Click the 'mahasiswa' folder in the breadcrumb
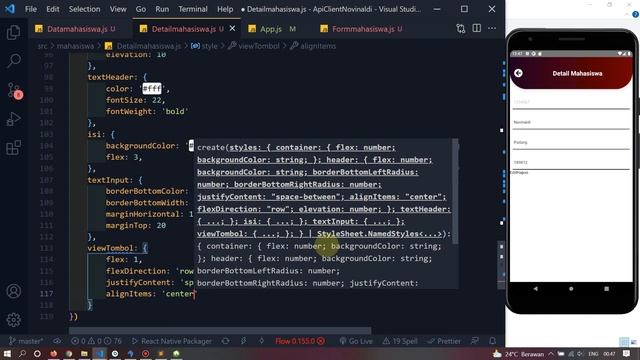The width and height of the screenshot is (640, 360). coord(75,46)
